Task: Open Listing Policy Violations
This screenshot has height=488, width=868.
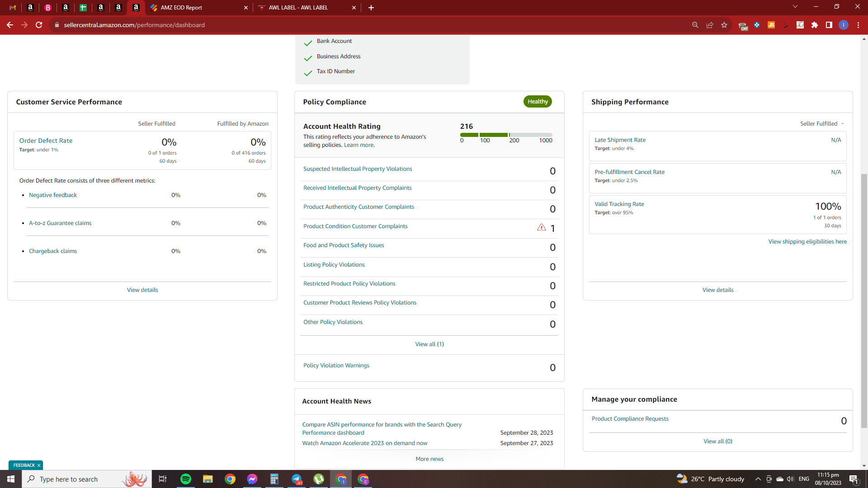Action: (x=334, y=264)
